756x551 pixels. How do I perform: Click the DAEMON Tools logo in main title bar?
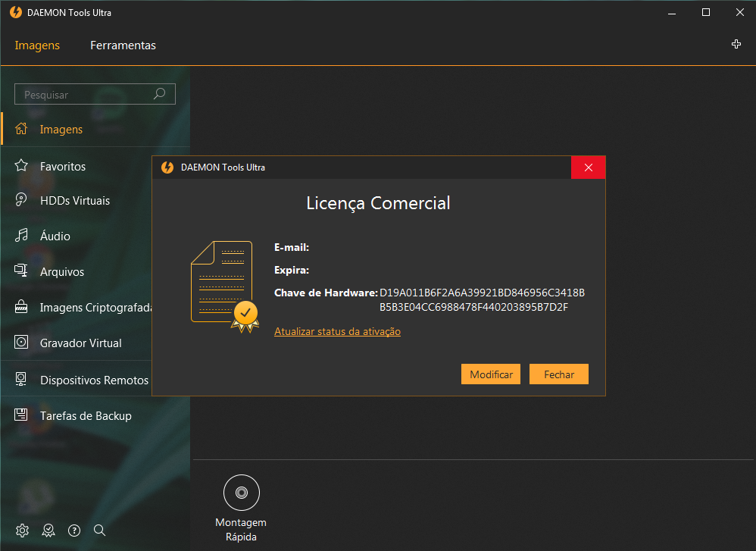(x=16, y=12)
